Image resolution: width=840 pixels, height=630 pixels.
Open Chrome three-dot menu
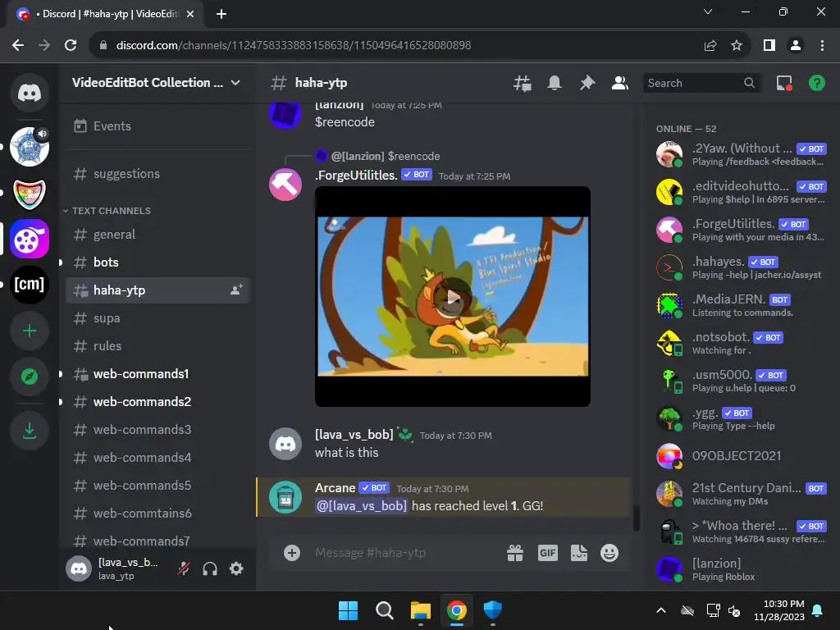822,46
